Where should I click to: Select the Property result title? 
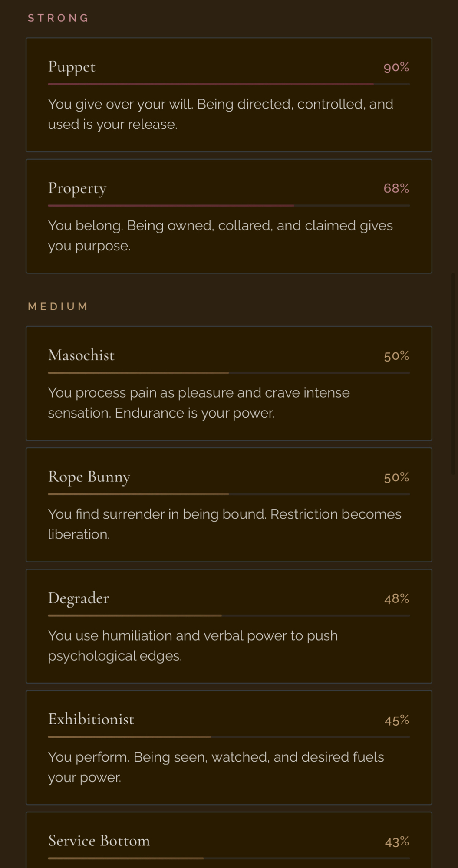77,189
